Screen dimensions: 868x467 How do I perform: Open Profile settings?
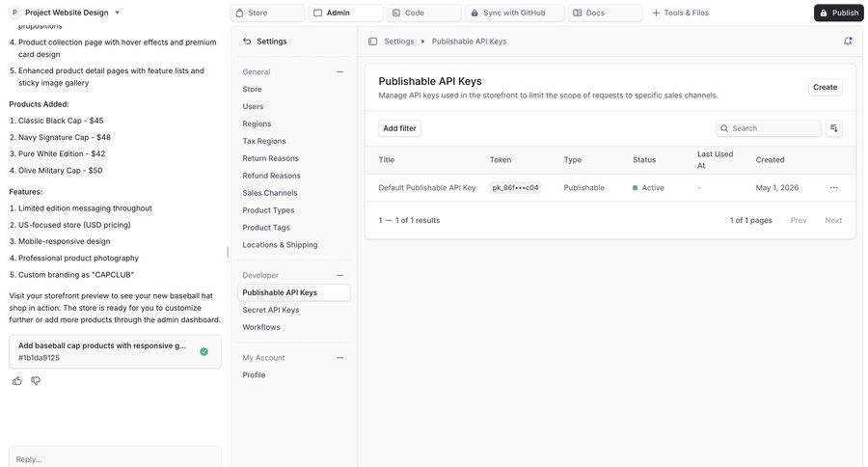(x=254, y=374)
